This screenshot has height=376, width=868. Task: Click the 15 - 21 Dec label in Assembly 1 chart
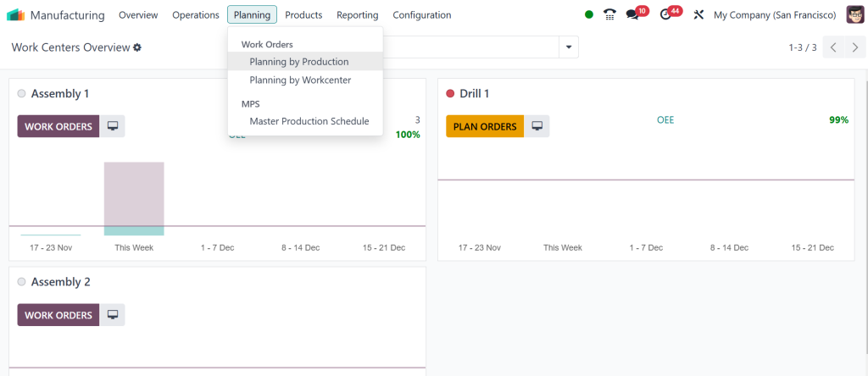point(384,248)
